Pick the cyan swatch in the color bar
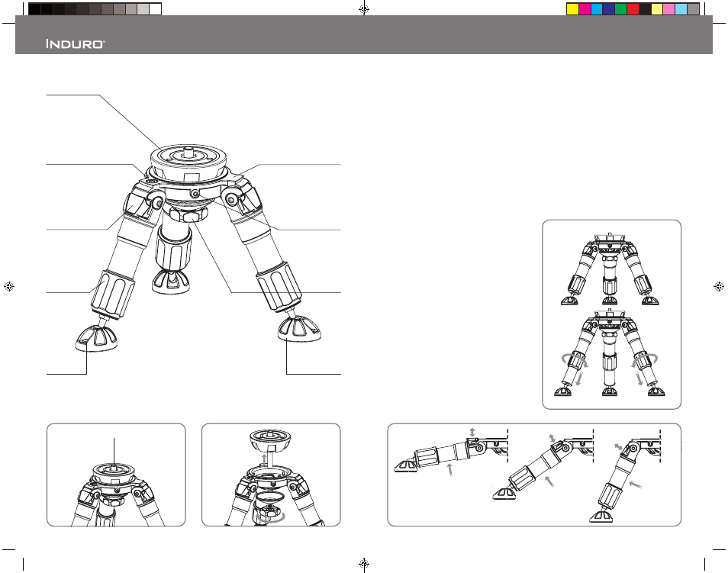 point(597,9)
